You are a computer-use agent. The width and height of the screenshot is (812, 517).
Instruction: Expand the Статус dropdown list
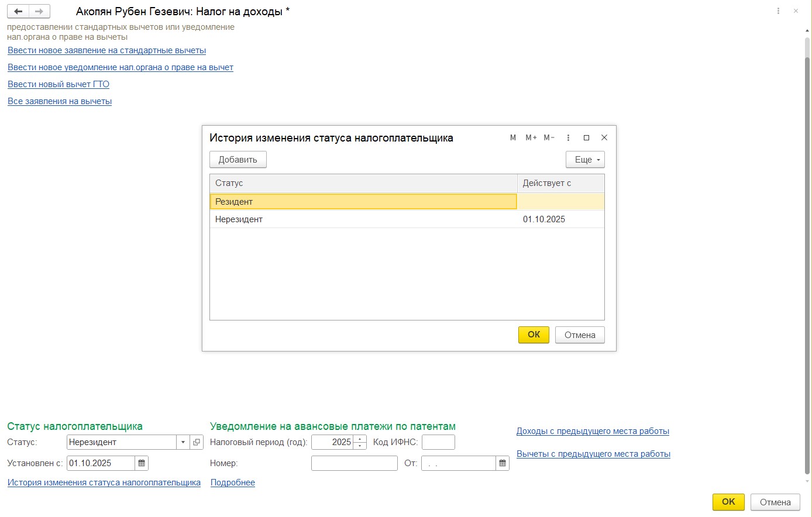point(183,442)
